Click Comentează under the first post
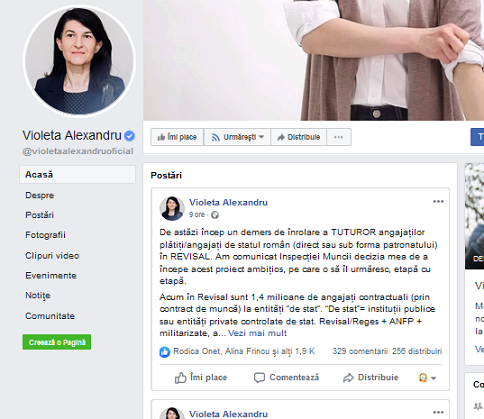 pos(286,378)
